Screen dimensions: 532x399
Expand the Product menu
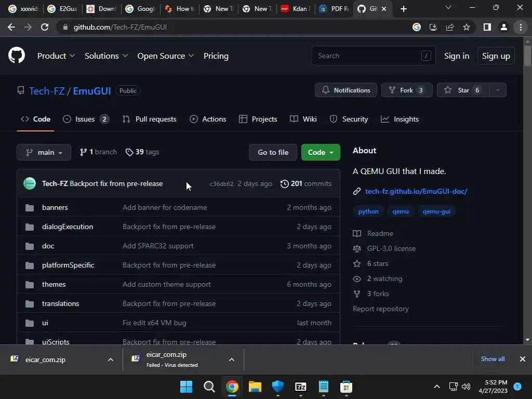pos(56,56)
